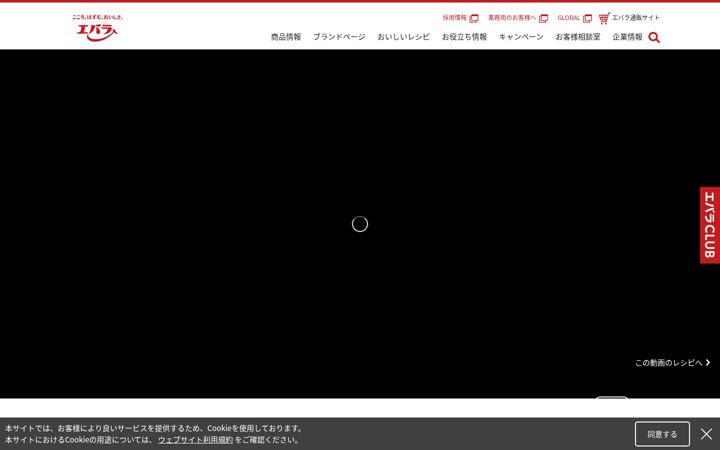Open the お客様相談室 menu

pyautogui.click(x=578, y=37)
